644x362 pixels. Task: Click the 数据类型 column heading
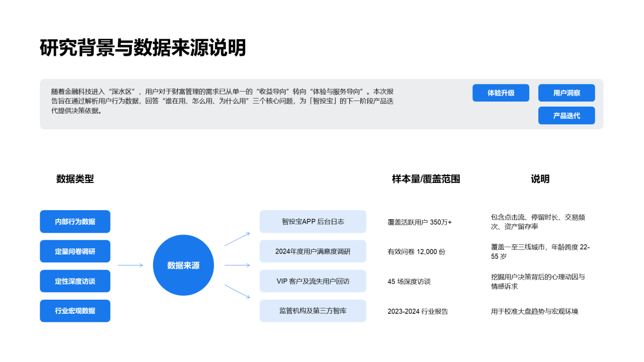tap(75, 179)
